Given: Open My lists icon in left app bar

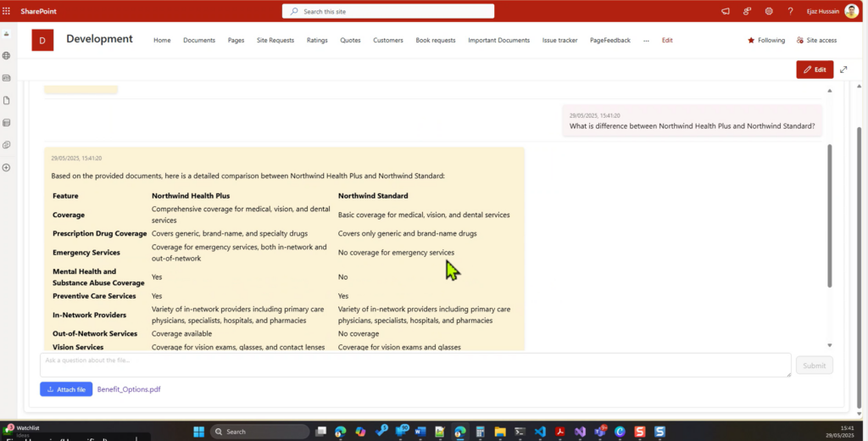Looking at the screenshot, I should click(x=7, y=122).
